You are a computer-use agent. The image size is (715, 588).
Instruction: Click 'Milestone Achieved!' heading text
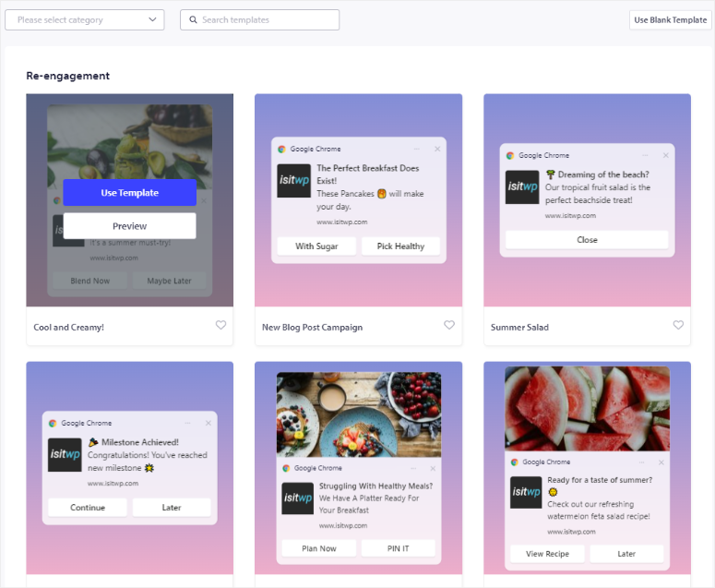tap(140, 442)
